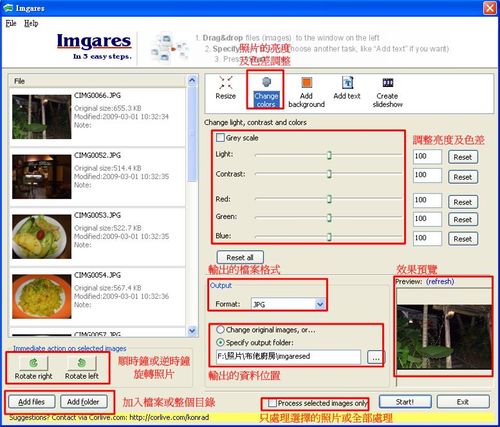
Task: Click the Contrast value field
Action: (x=427, y=175)
